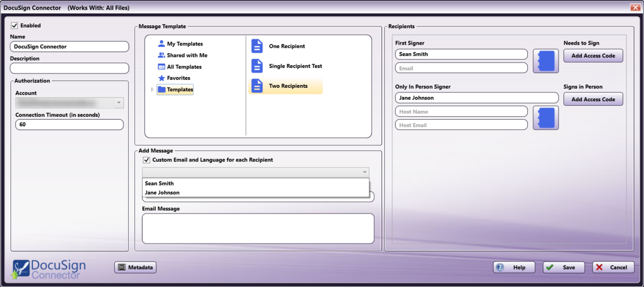Uncheck Custom Email and Language for each Recipient
The image size is (644, 287).
pyautogui.click(x=146, y=160)
